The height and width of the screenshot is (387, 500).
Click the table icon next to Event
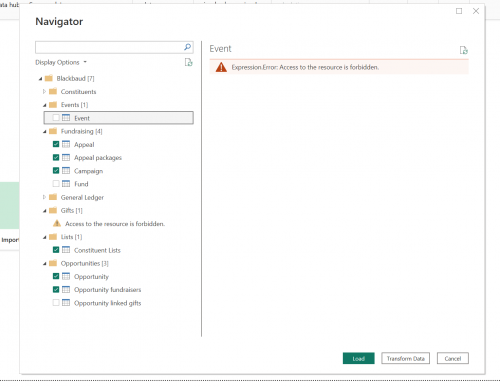click(x=66, y=118)
